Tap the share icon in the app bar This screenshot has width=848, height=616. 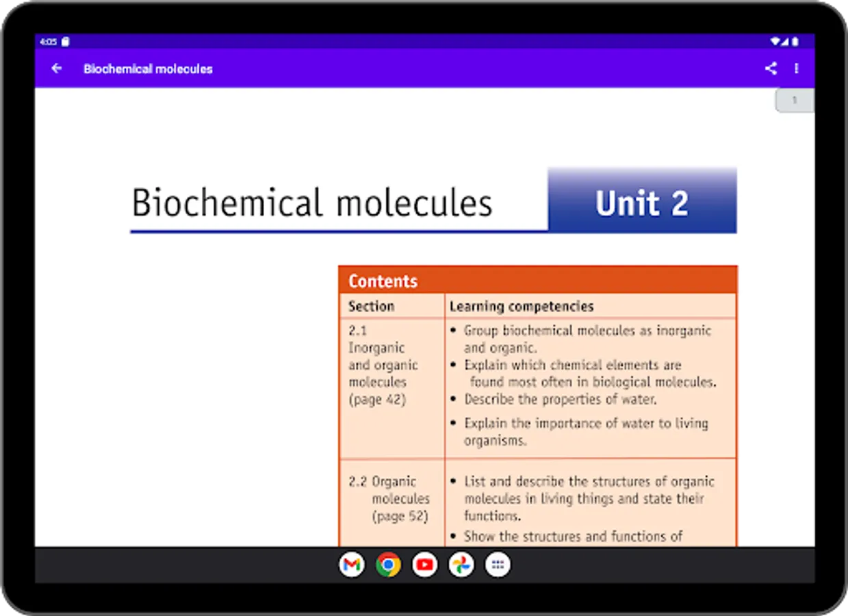click(x=771, y=68)
